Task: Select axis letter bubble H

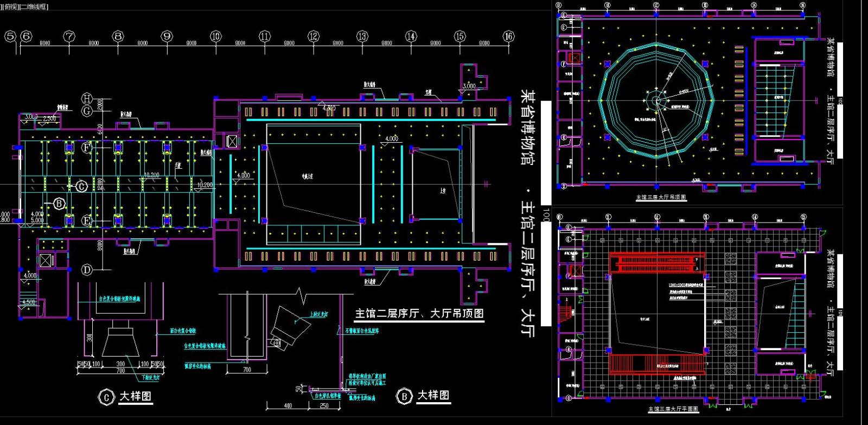Action: pos(87,98)
